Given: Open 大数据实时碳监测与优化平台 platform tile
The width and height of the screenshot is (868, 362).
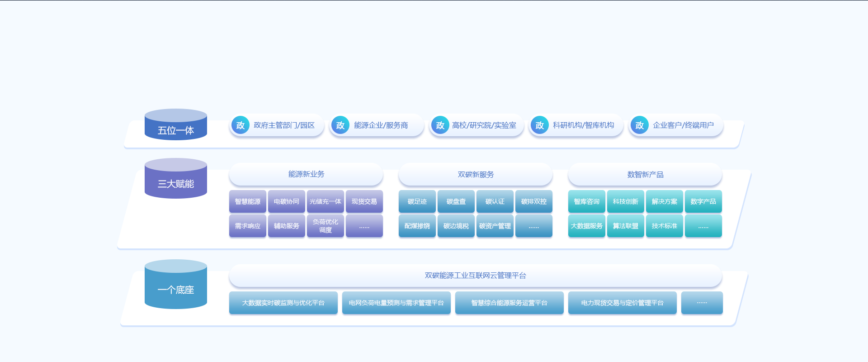Looking at the screenshot, I should (283, 303).
